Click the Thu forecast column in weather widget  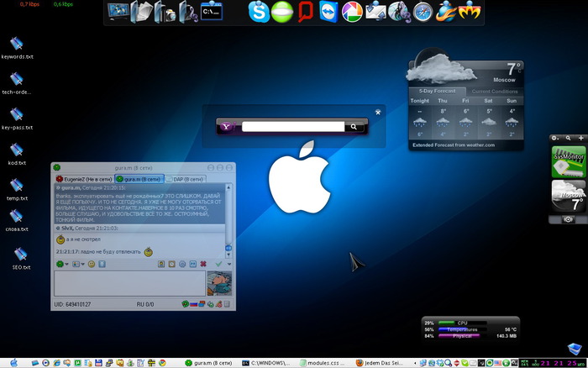pyautogui.click(x=443, y=118)
